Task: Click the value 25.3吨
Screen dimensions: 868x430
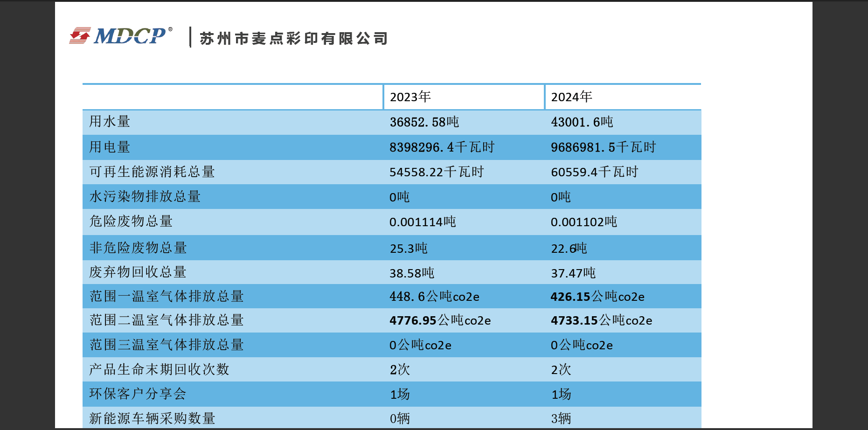Action: pos(409,248)
